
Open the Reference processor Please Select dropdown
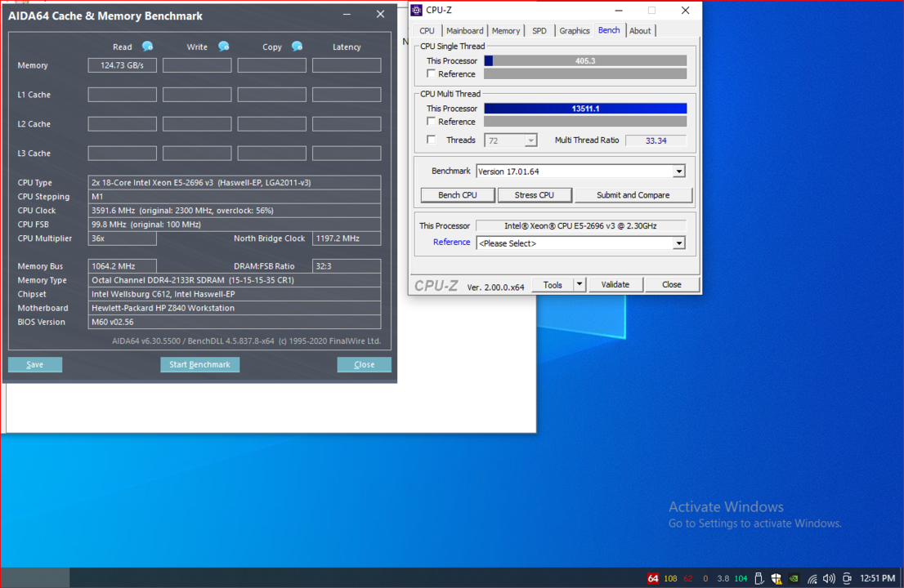678,243
